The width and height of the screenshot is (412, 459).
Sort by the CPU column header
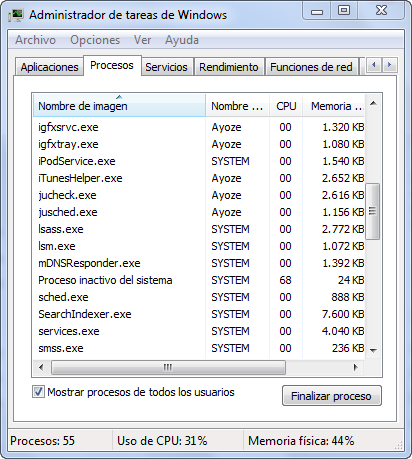[x=286, y=105]
